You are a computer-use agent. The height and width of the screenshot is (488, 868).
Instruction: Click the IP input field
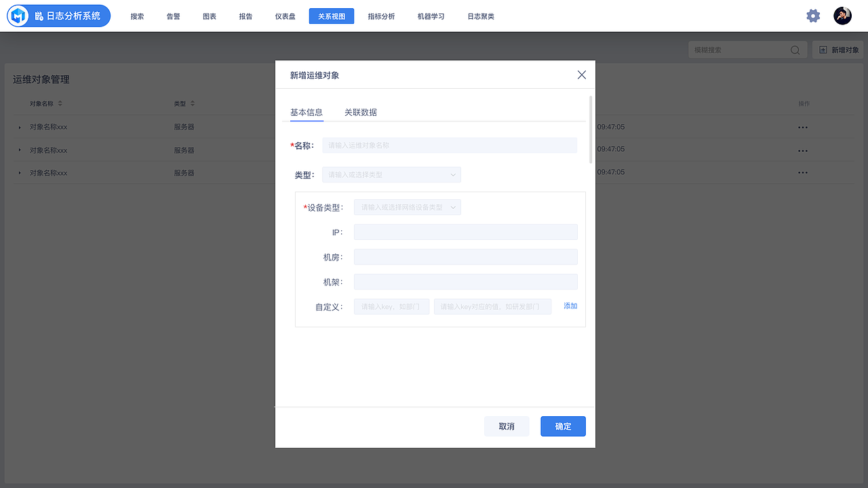(x=465, y=232)
